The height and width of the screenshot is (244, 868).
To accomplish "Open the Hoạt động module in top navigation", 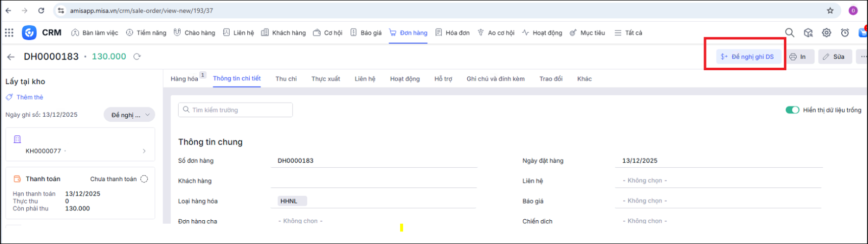I will (542, 33).
